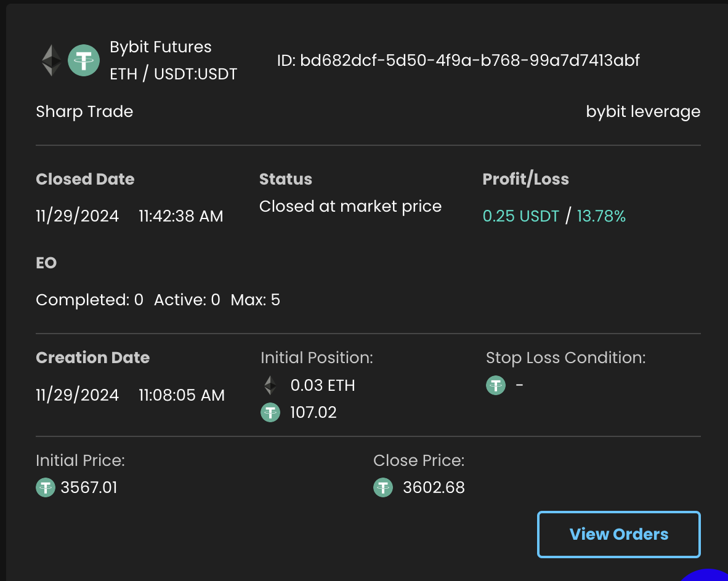The height and width of the screenshot is (581, 728).
Task: Open the View Orders button
Action: [618, 534]
